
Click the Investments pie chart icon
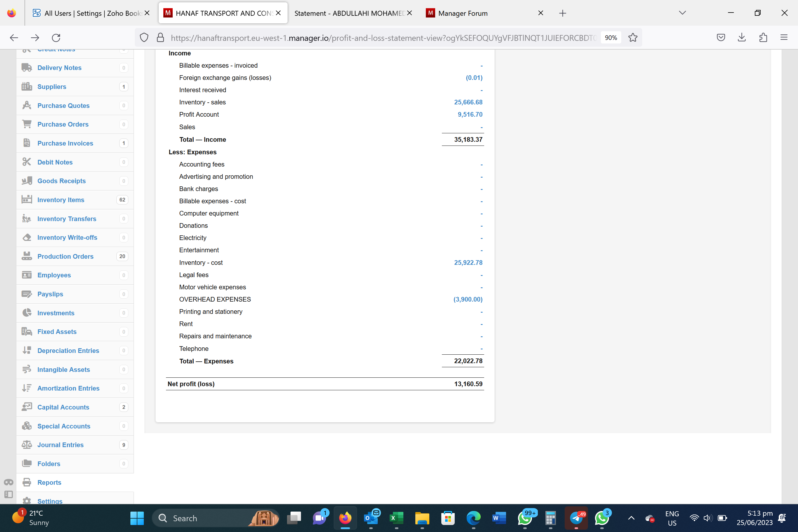point(27,312)
